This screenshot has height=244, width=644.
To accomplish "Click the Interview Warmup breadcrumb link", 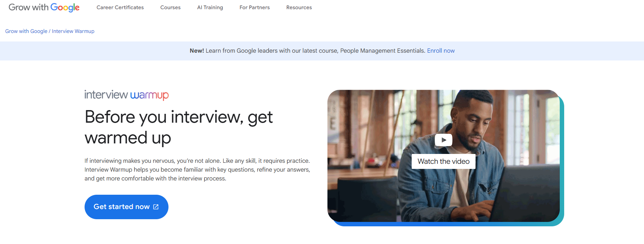I will pyautogui.click(x=73, y=31).
